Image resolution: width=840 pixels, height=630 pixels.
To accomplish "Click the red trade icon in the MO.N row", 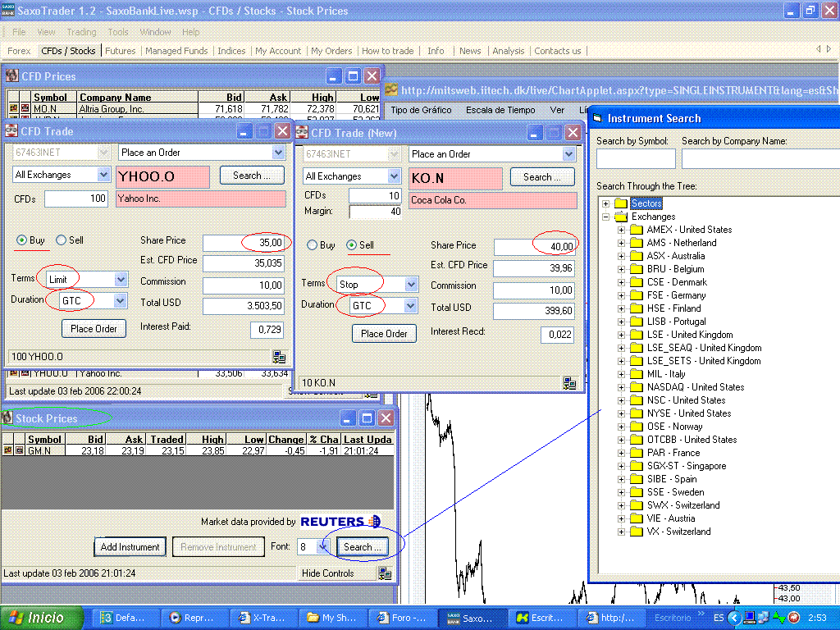I will [x=25, y=108].
